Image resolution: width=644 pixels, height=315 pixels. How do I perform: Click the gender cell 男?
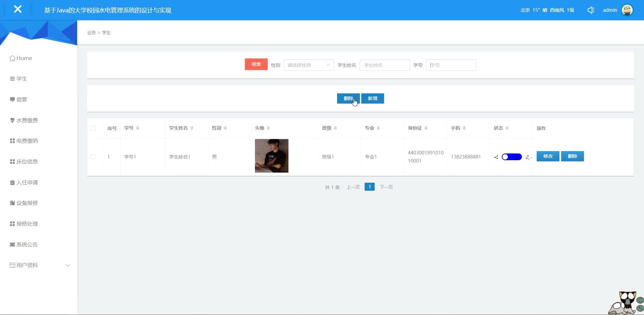coord(214,157)
